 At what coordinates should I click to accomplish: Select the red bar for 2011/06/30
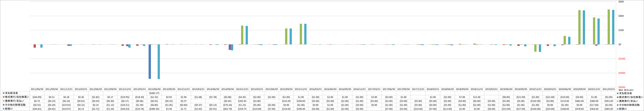[x=35, y=46]
